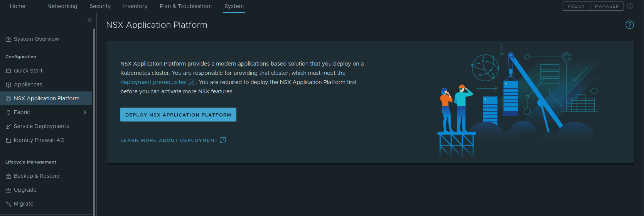
Task: Click the System Overview dashboard icon
Action: pyautogui.click(x=8, y=39)
